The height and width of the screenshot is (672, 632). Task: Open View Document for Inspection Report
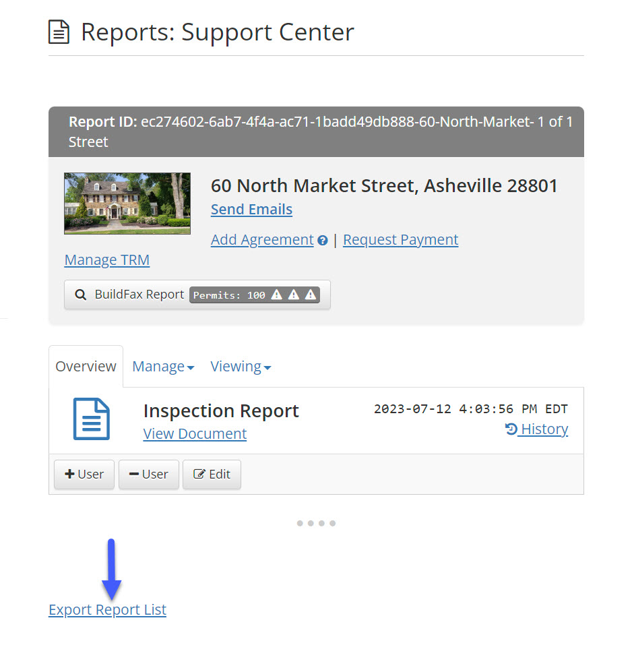point(194,433)
